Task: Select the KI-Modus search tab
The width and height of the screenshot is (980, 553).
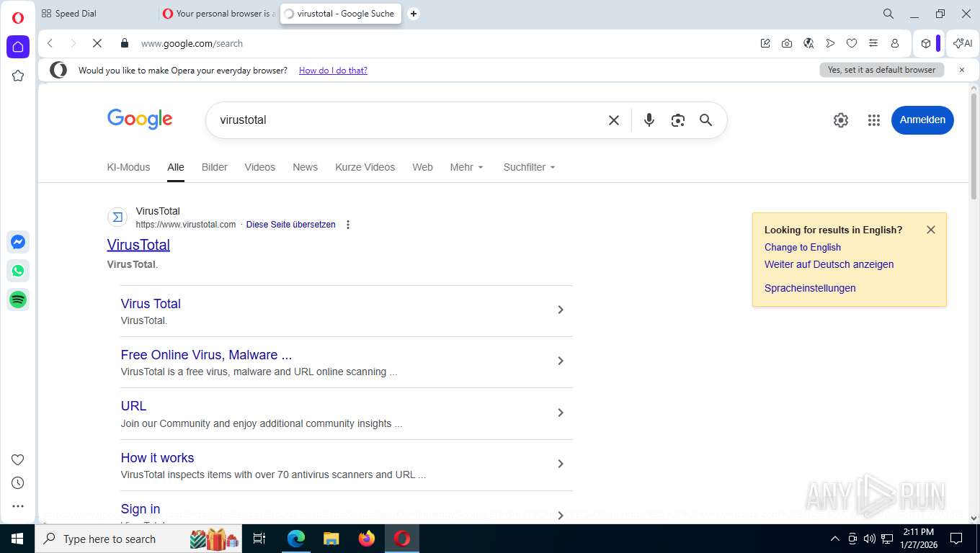Action: tap(128, 167)
